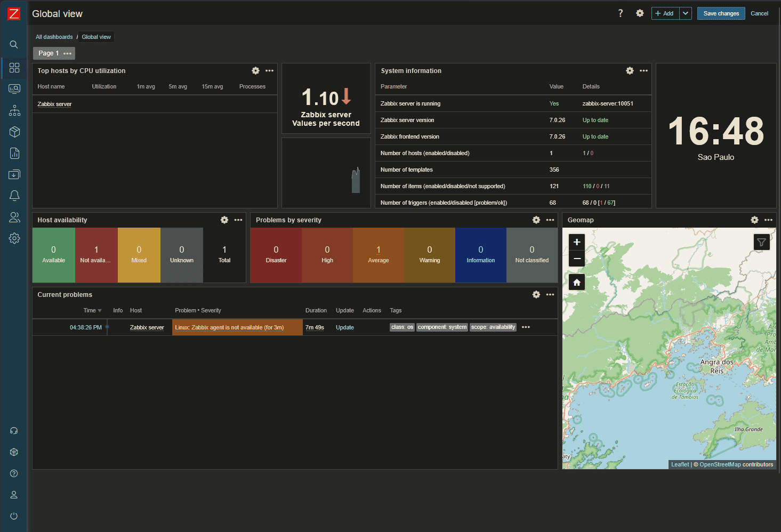
Task: Zoom out on the Geomap
Action: pos(577,259)
